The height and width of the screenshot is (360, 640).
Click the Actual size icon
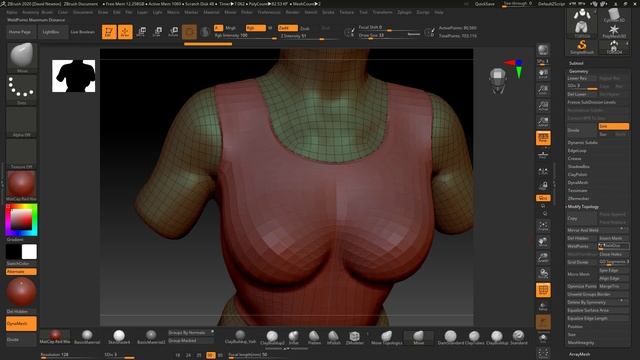[x=543, y=106]
